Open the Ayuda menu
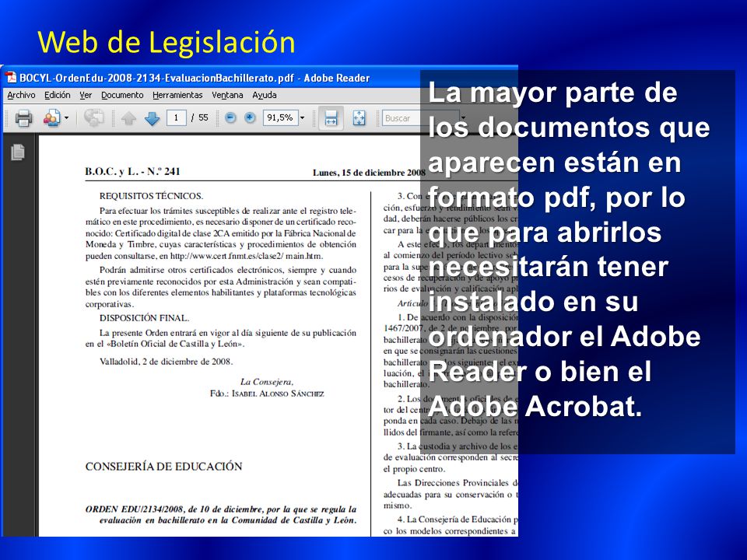 [265, 95]
